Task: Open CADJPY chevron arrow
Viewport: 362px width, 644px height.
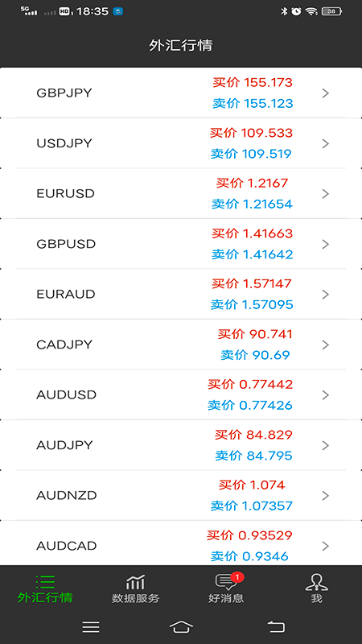Action: 326,345
